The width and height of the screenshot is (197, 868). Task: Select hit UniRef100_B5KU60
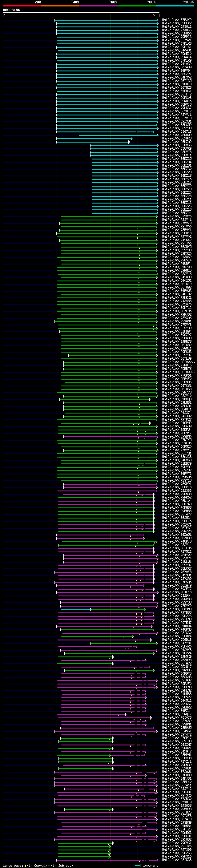point(177,33)
